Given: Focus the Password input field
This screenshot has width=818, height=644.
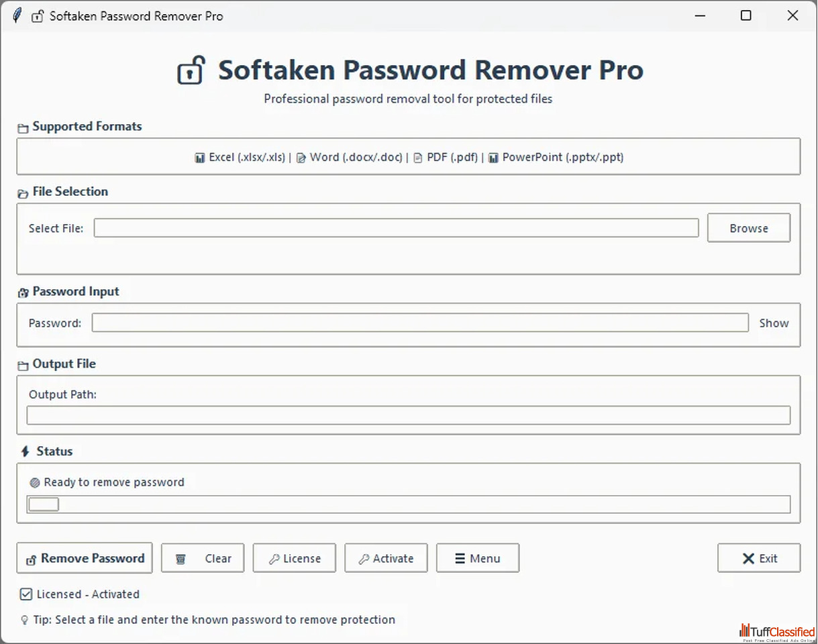Looking at the screenshot, I should pos(420,323).
